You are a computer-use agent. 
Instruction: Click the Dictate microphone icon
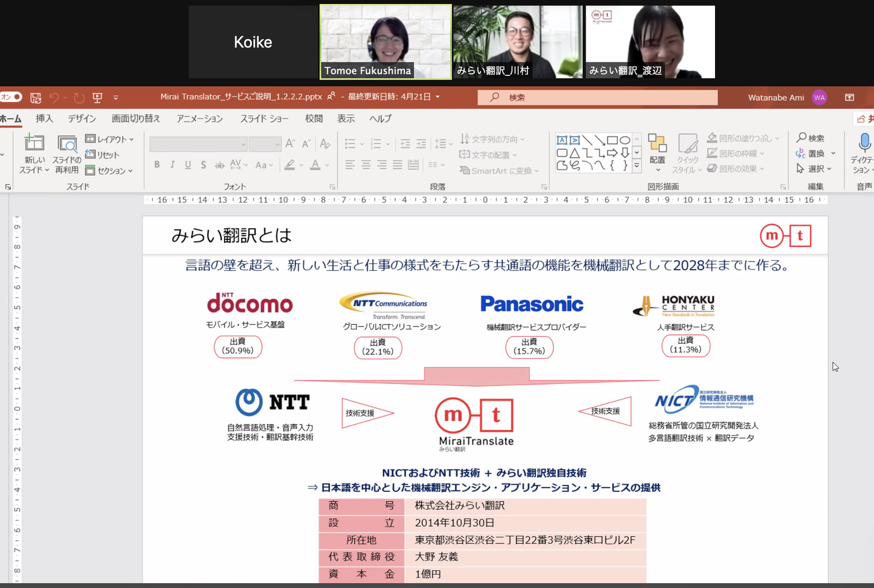click(864, 143)
